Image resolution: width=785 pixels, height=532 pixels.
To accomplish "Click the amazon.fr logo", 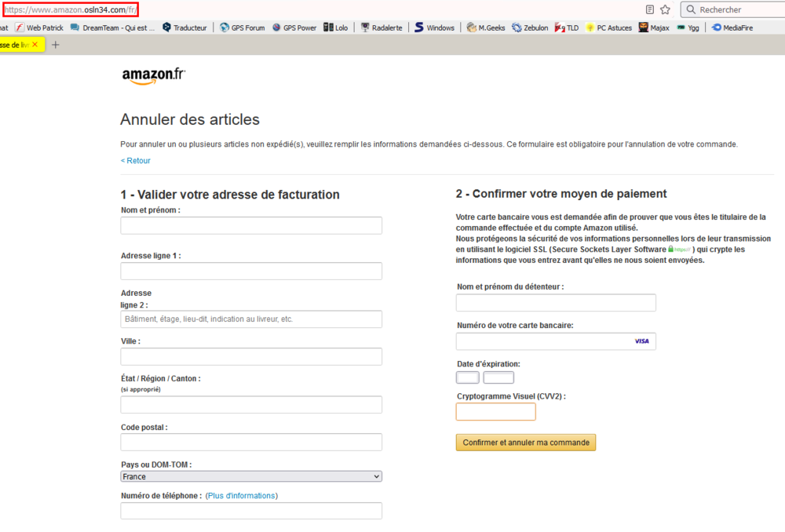I will pos(153,75).
